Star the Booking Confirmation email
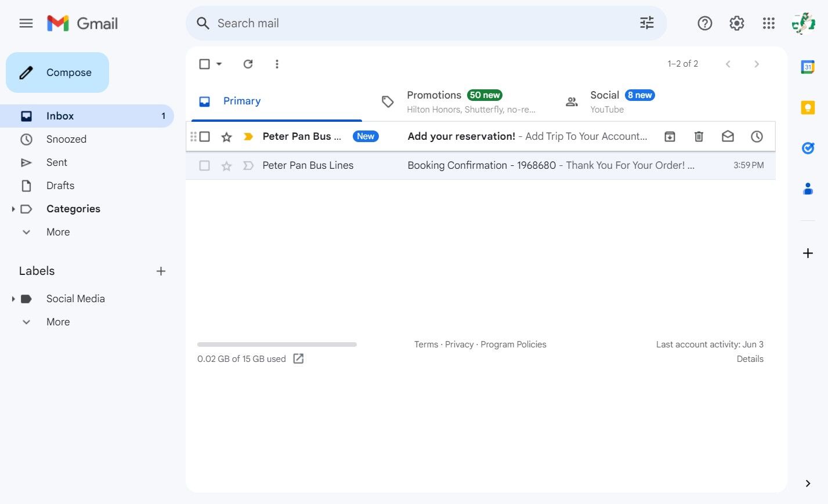The width and height of the screenshot is (828, 504). (226, 165)
